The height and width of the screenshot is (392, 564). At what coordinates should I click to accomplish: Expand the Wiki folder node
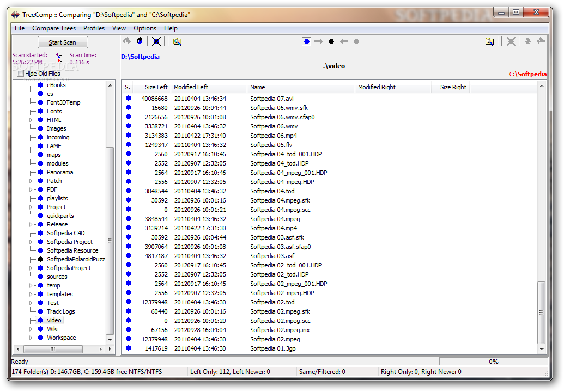(x=31, y=329)
